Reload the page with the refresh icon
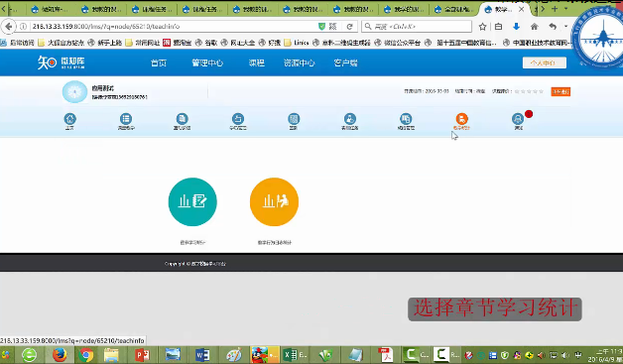Viewport: 623px width, 364px height. [349, 26]
